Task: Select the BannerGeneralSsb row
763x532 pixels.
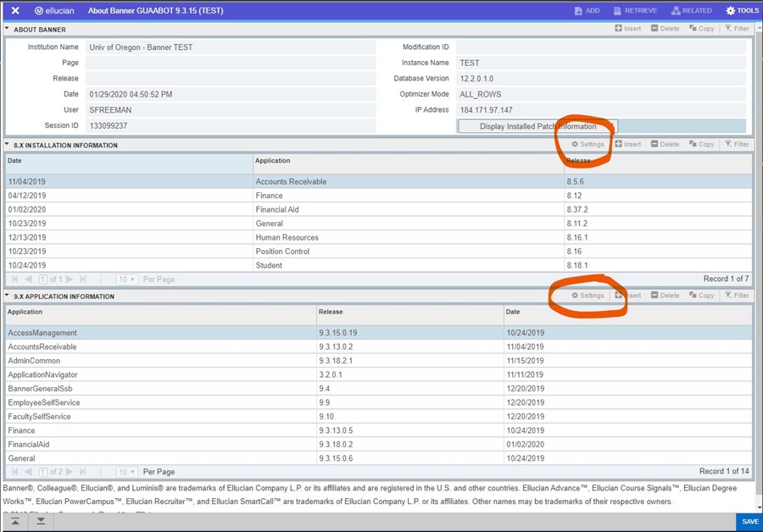Action: (379, 389)
